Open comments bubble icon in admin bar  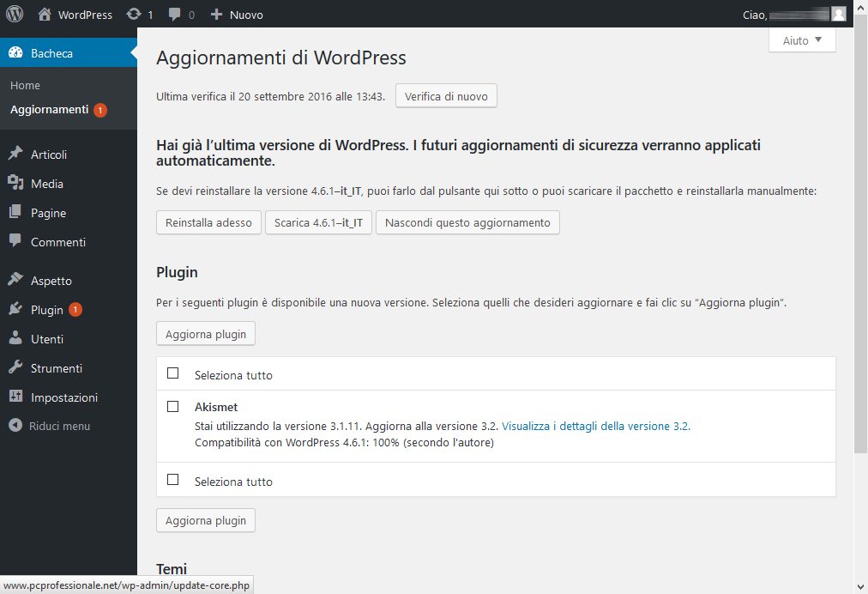pos(175,15)
